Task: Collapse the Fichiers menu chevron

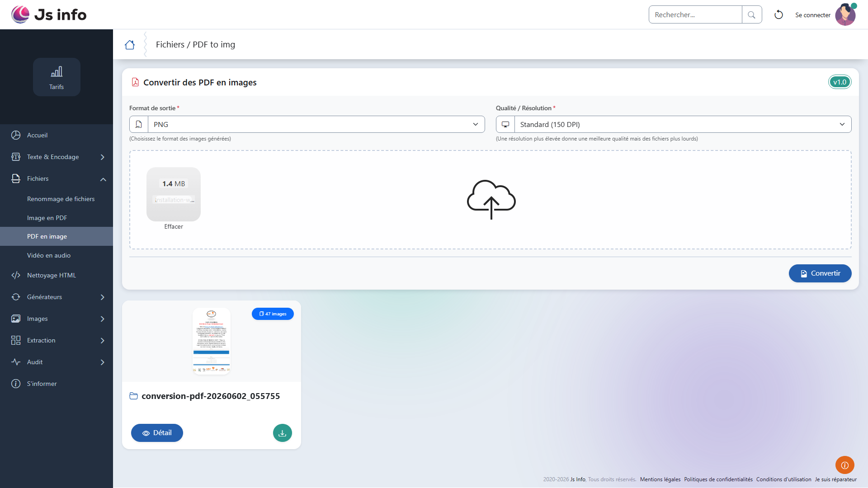Action: (103, 179)
